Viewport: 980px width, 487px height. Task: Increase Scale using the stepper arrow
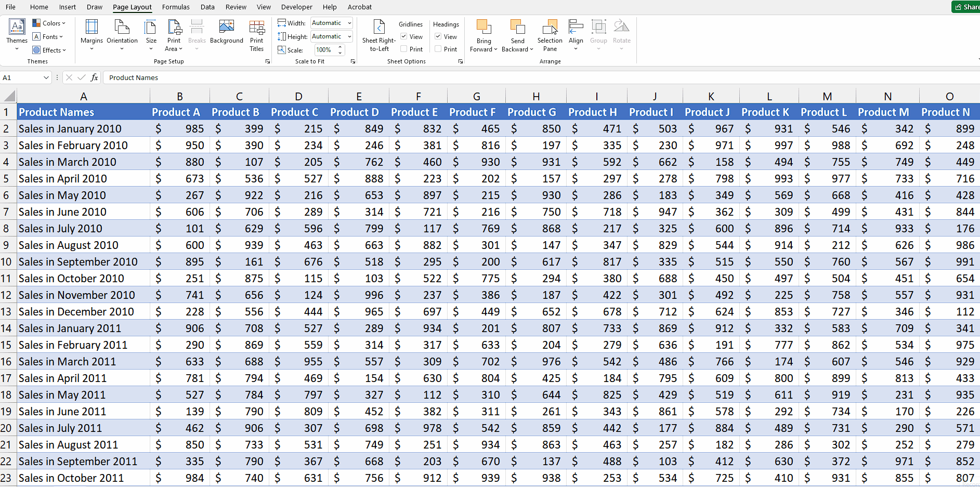pos(341,47)
